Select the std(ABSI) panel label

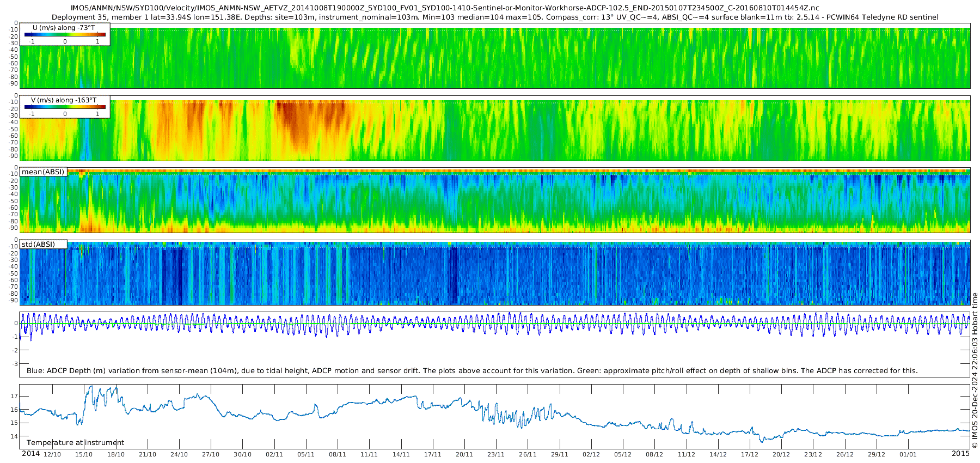[x=38, y=244]
